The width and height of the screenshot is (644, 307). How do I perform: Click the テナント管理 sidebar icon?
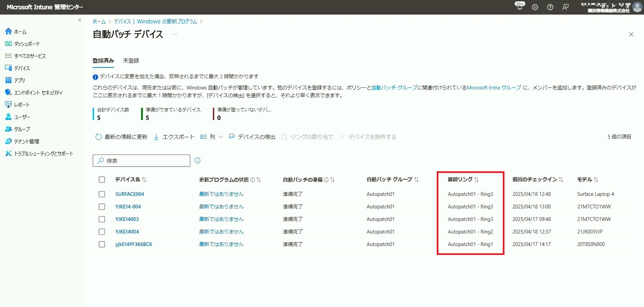[x=8, y=141]
